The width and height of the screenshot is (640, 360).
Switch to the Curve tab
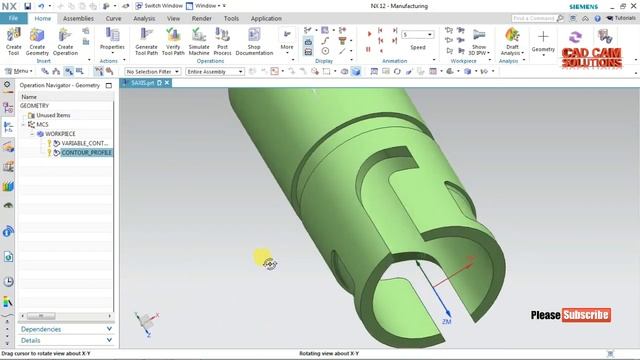click(113, 18)
